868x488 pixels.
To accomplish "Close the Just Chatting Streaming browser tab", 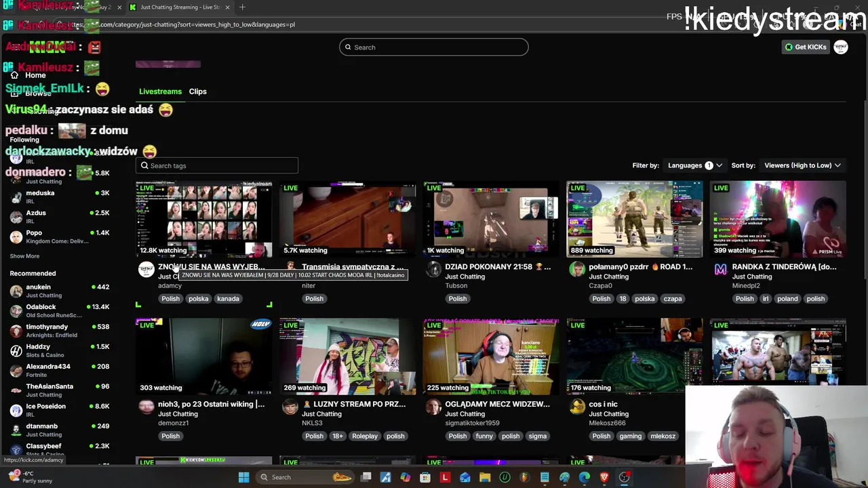I will [227, 7].
